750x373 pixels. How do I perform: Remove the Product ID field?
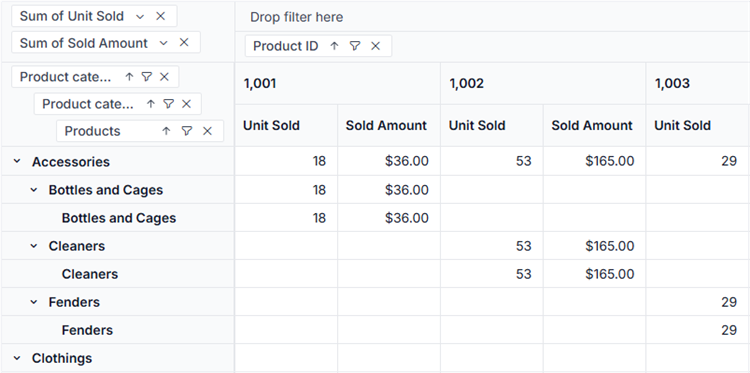375,46
